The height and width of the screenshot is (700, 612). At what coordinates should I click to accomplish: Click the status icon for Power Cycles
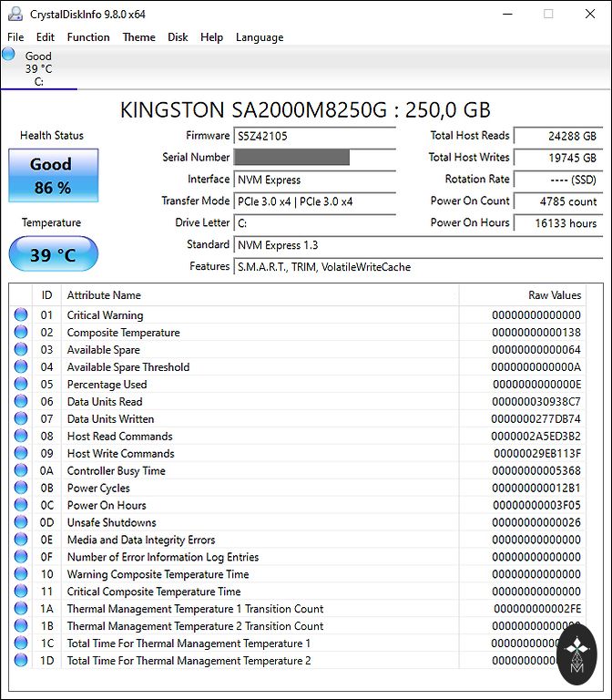coord(21,489)
